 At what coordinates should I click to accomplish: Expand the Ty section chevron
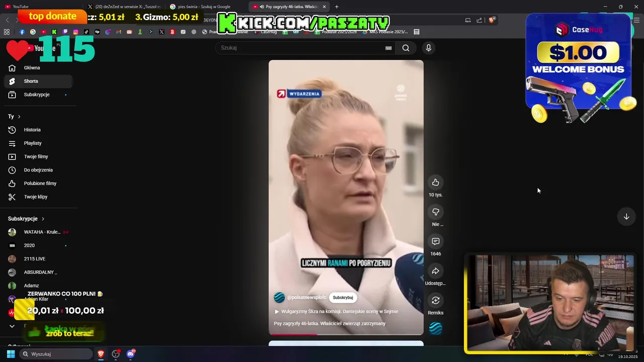coord(19,117)
